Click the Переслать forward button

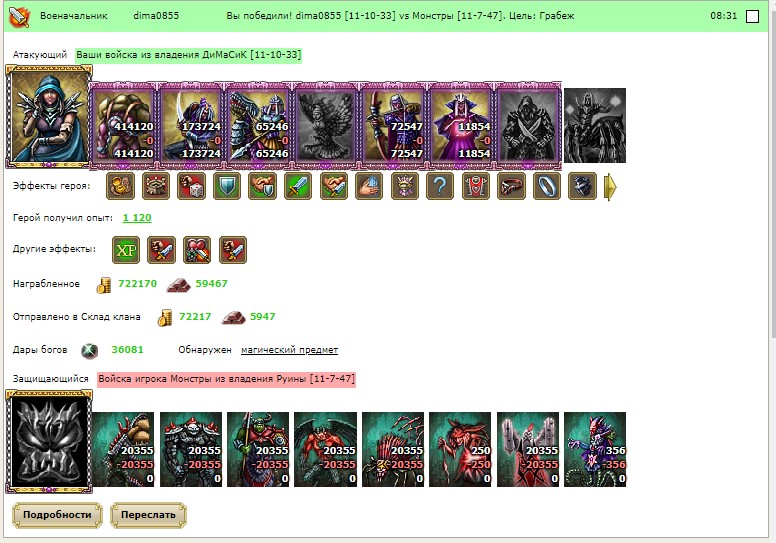click(x=148, y=515)
